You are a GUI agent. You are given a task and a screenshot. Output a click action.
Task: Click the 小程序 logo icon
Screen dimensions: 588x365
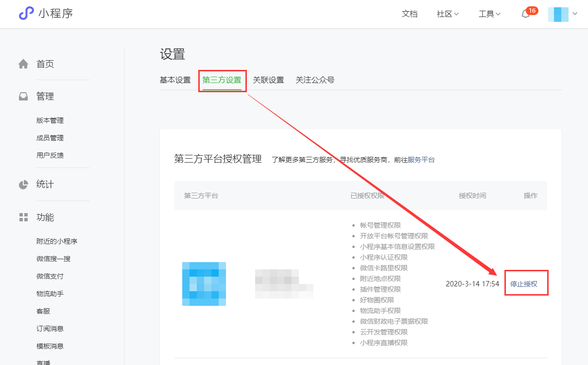[26, 14]
